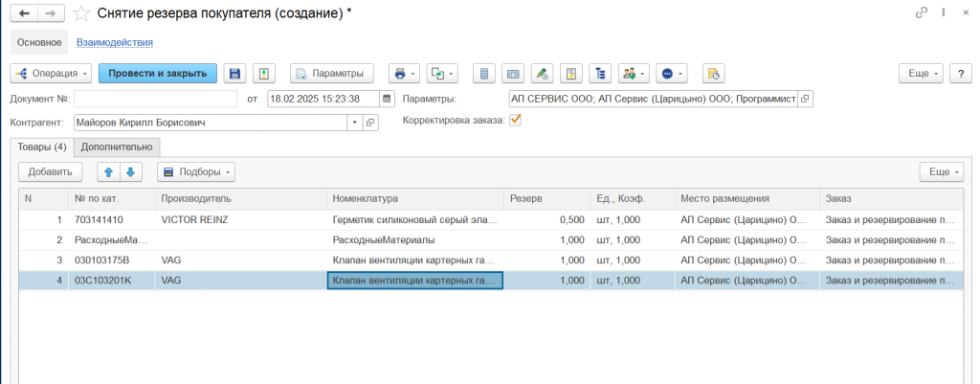Open the calendar picker for the date field
This screenshot has width=980, height=384.
coord(387,99)
